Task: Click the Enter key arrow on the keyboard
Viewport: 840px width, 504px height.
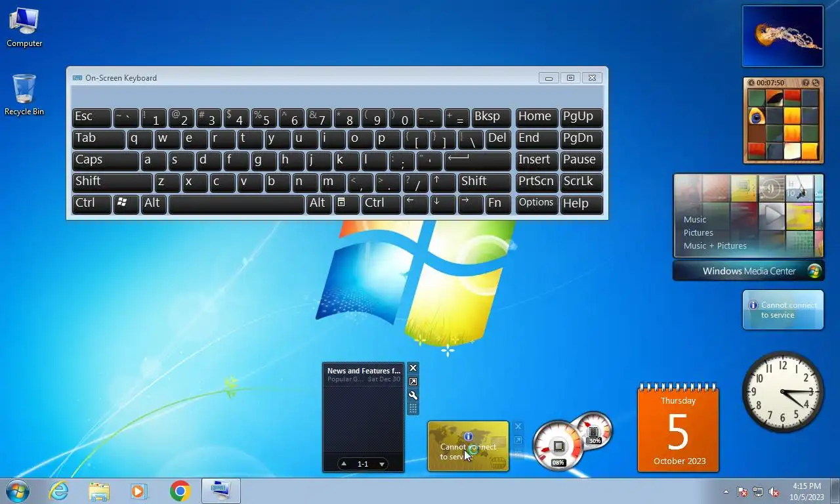Action: click(x=477, y=160)
